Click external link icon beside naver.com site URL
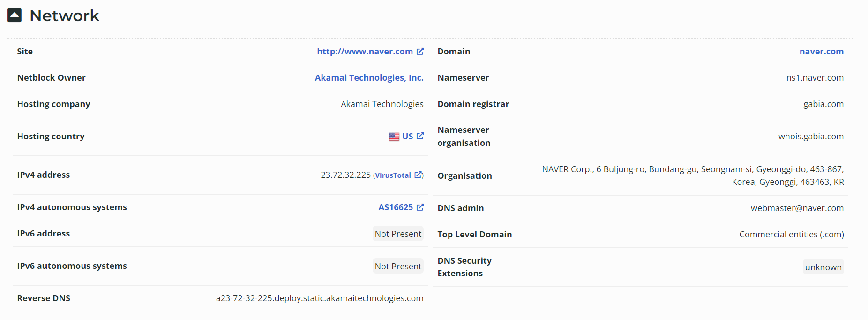This screenshot has width=868, height=320. tap(420, 52)
